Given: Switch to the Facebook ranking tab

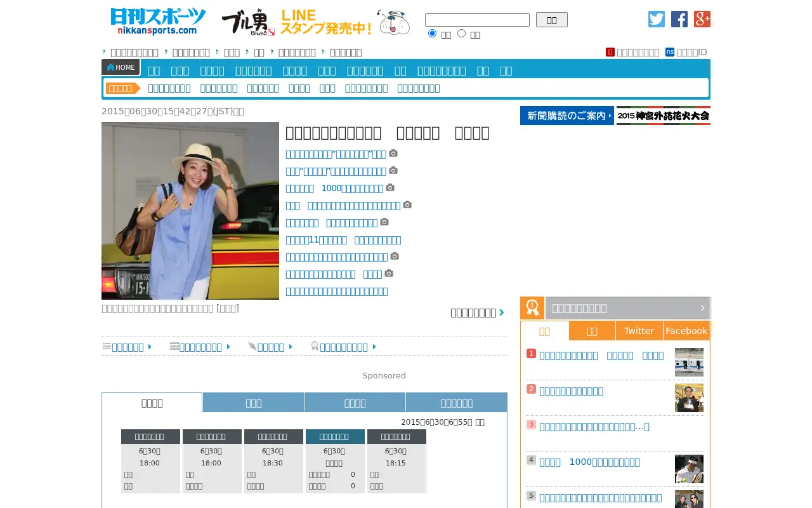Looking at the screenshot, I should pyautogui.click(x=686, y=331).
